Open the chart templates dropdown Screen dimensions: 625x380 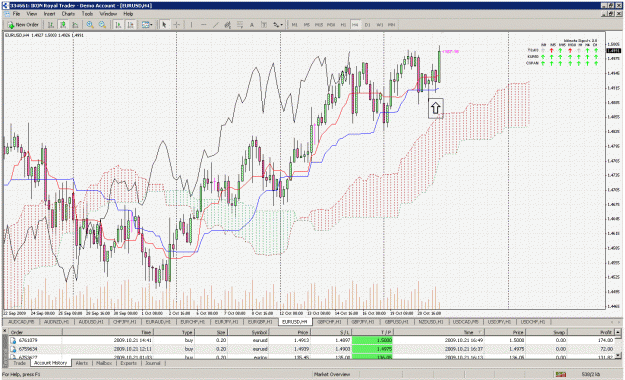147,25
